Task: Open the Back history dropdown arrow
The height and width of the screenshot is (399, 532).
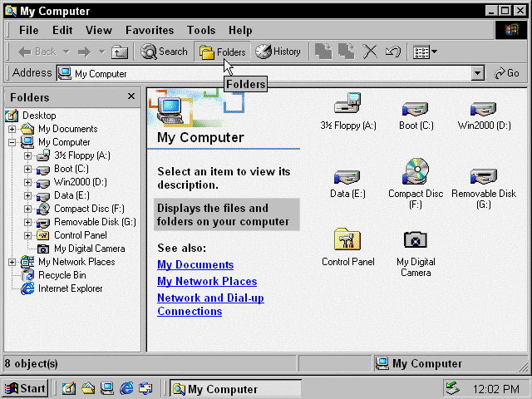Action: coord(66,52)
